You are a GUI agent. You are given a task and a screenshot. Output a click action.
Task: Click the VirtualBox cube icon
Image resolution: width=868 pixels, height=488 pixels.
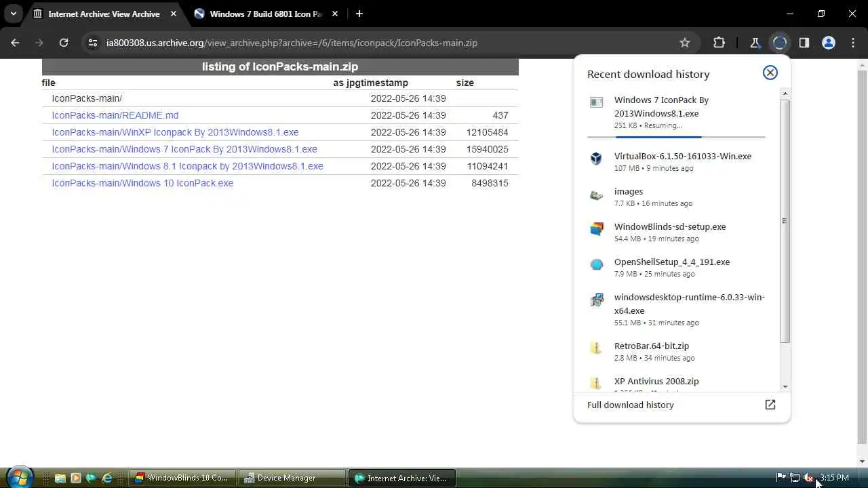pyautogui.click(x=596, y=159)
